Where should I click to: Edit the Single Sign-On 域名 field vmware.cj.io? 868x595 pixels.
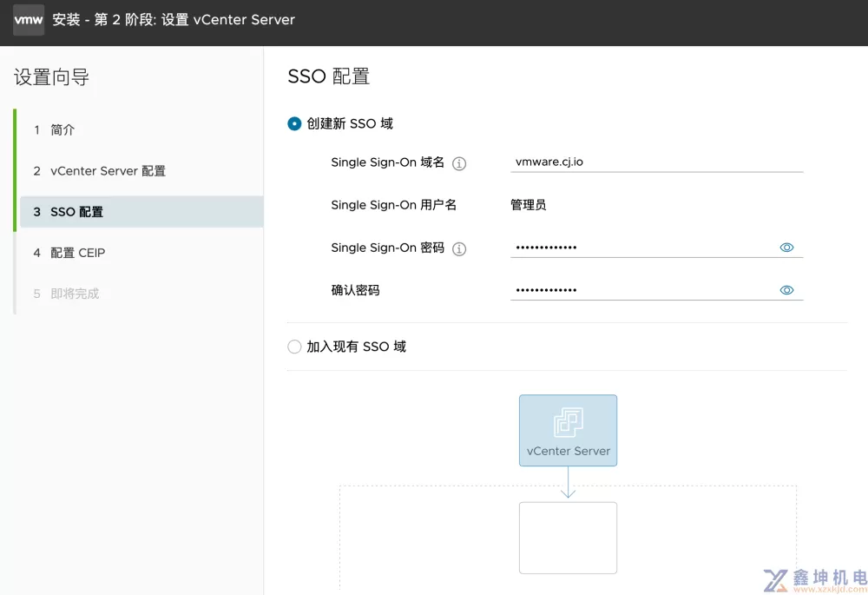tap(656, 162)
